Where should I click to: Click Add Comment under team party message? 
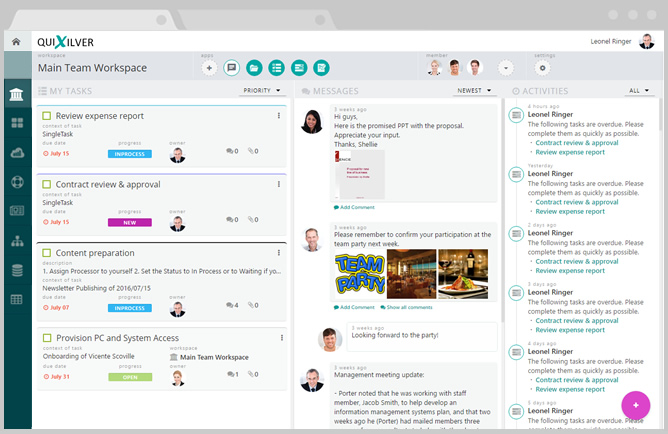click(354, 307)
